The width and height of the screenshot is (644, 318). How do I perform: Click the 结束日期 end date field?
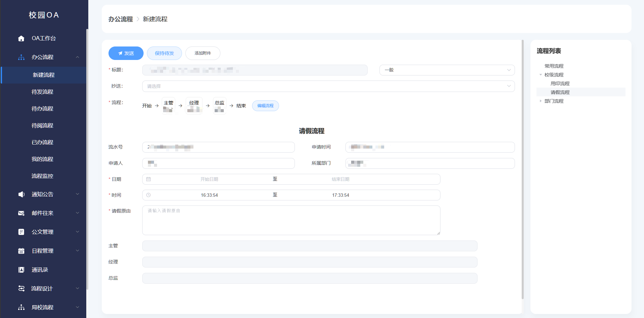(x=340, y=179)
